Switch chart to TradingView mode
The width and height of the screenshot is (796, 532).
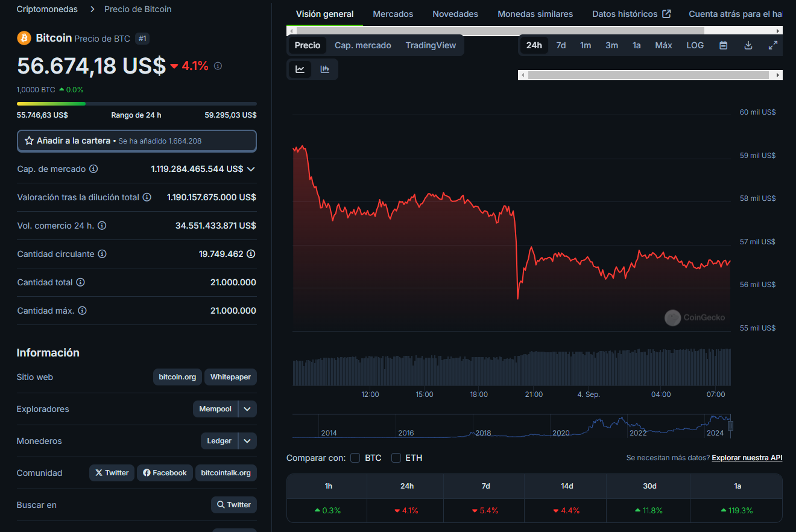431,45
